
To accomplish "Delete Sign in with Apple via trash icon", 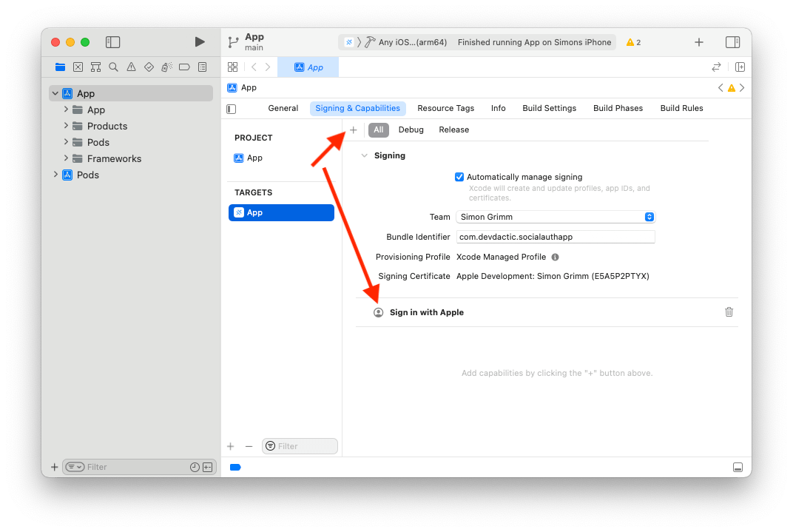I will coord(729,312).
